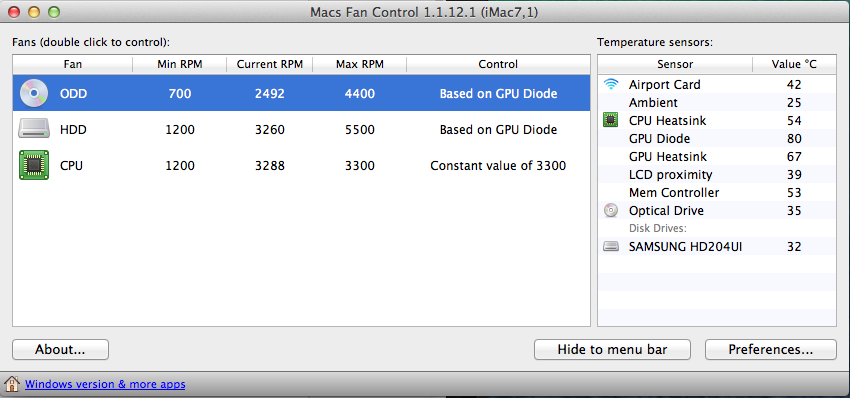Image resolution: width=850 pixels, height=398 pixels.
Task: Select the GPU Diode sensor row
Action: 717,138
